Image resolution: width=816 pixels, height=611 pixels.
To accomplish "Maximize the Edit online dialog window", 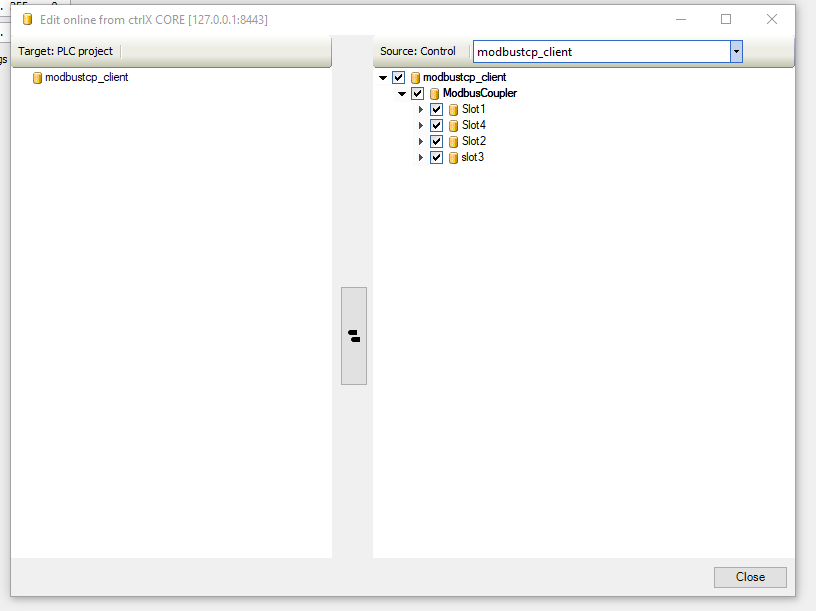I will (x=726, y=19).
